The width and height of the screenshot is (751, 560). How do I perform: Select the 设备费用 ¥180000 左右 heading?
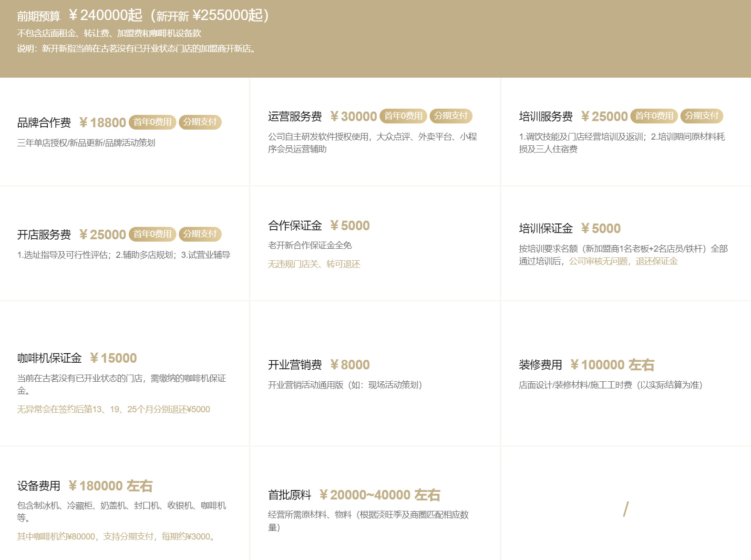[84, 486]
